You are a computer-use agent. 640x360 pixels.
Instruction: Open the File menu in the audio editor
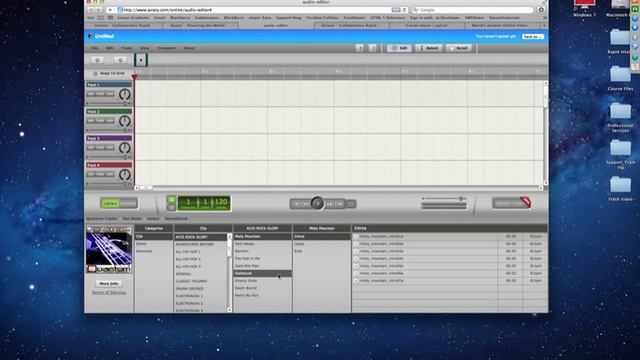[x=94, y=48]
